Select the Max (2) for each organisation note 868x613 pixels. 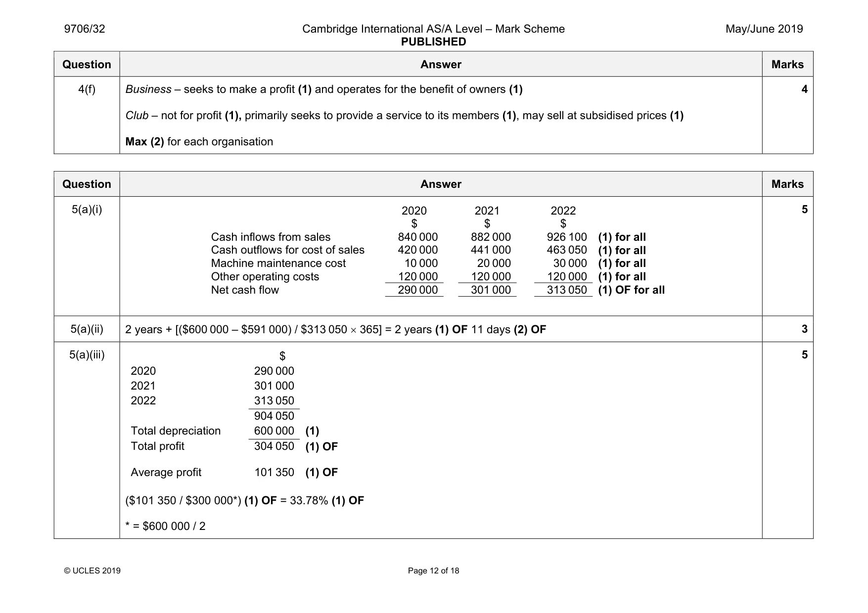point(199,141)
